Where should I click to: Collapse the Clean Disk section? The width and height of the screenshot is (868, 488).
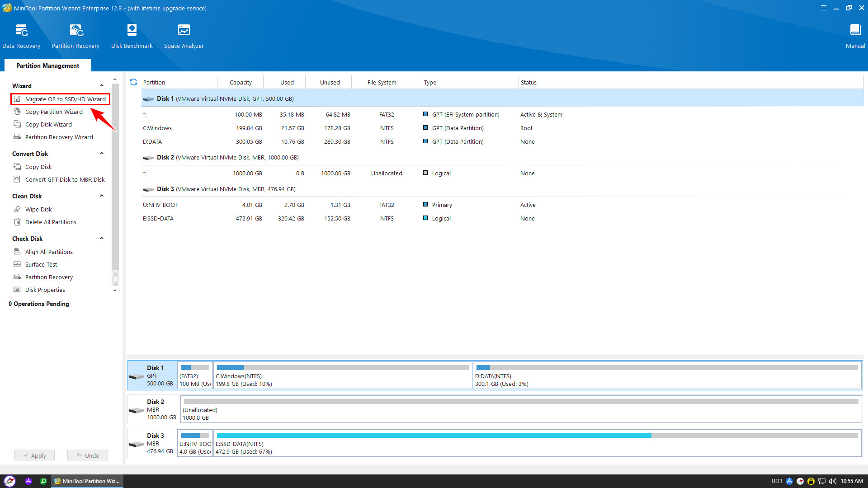tap(102, 196)
